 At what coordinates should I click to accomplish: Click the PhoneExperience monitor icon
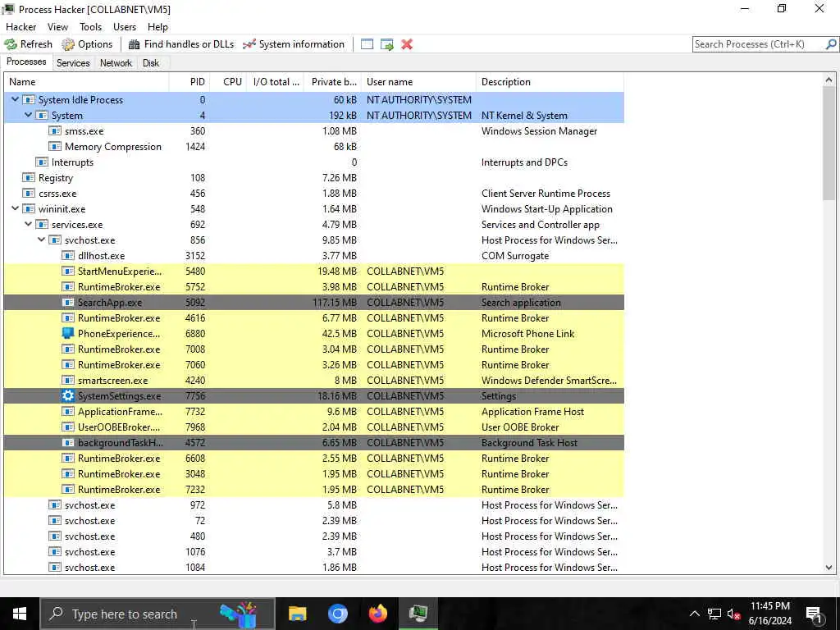click(x=68, y=333)
